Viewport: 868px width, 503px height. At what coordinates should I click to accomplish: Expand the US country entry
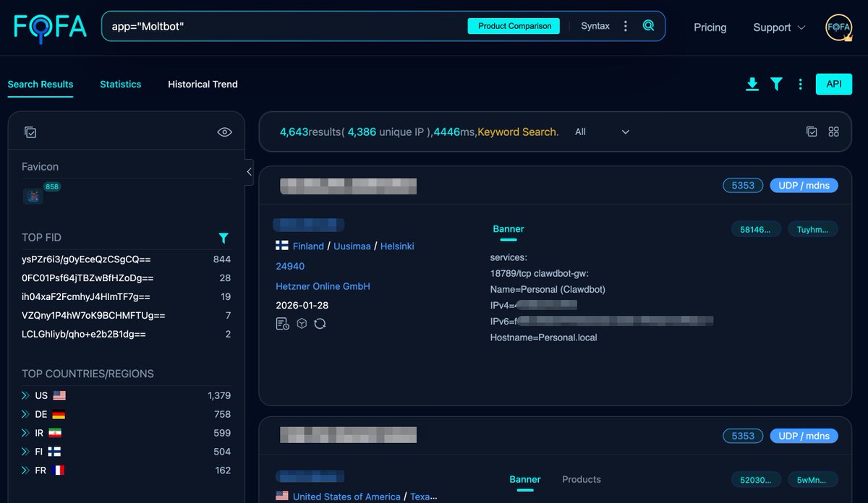click(26, 395)
